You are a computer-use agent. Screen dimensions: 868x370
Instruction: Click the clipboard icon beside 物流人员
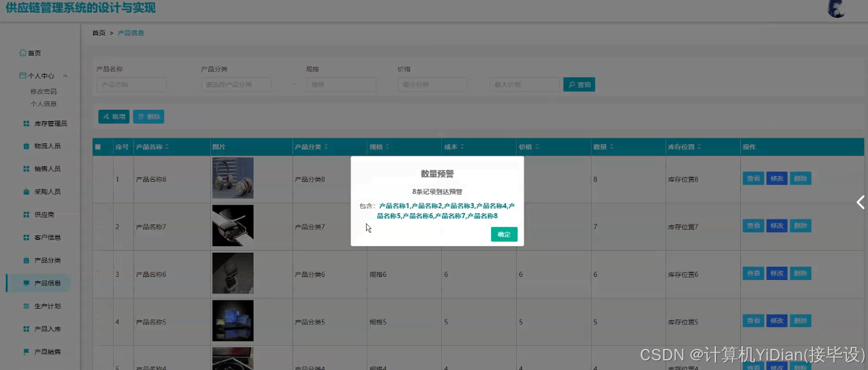(x=26, y=146)
